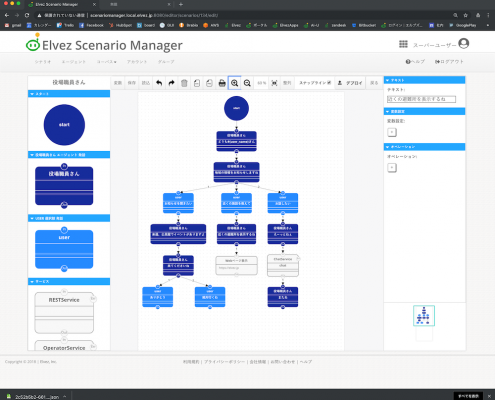
Task: Open the グループ navigation menu
Action: click(166, 62)
